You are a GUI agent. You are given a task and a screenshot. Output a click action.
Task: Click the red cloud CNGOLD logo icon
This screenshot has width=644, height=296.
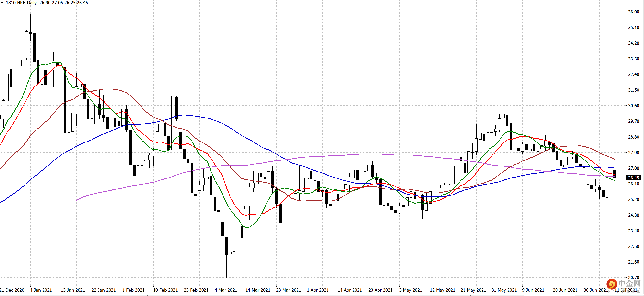click(x=611, y=284)
